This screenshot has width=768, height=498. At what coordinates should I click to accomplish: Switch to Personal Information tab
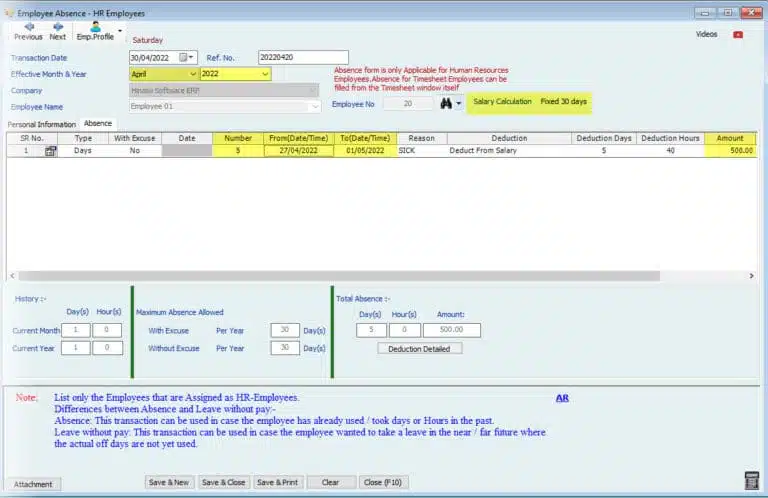42,124
